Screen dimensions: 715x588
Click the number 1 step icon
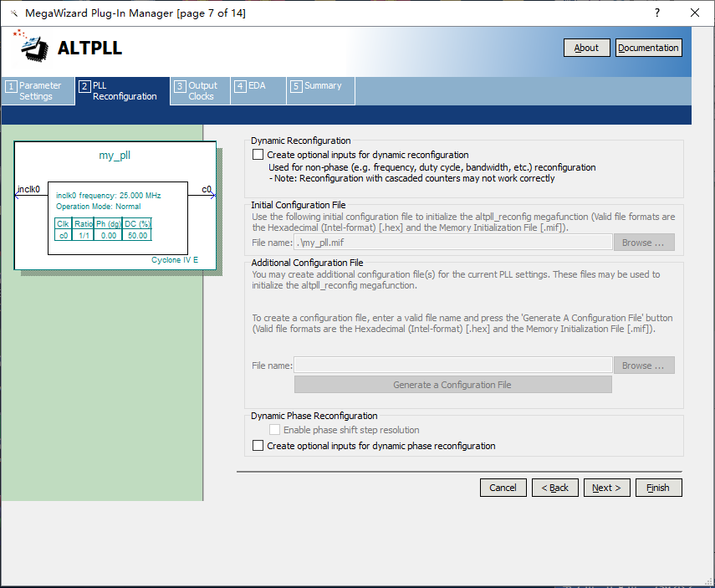pyautogui.click(x=11, y=86)
